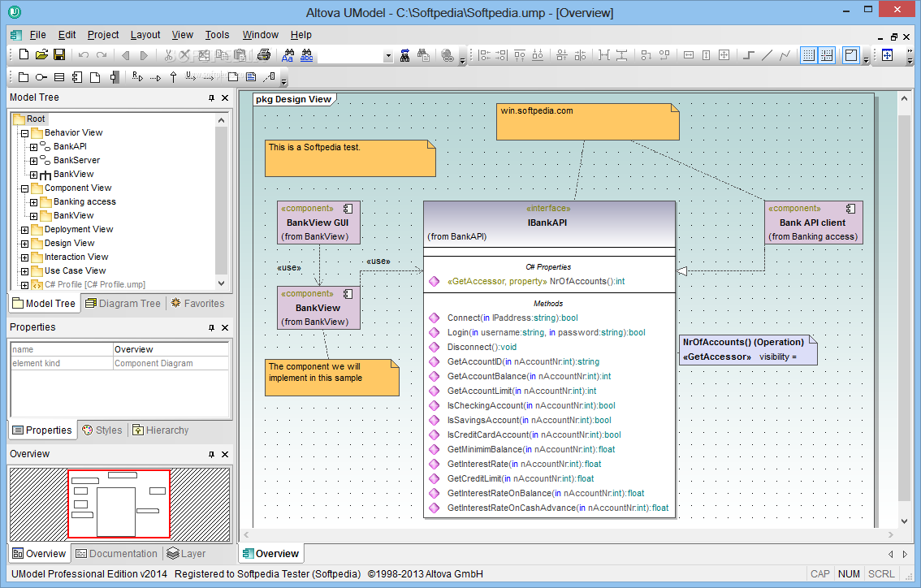
Task: Open the Tools menu
Action: pyautogui.click(x=218, y=35)
